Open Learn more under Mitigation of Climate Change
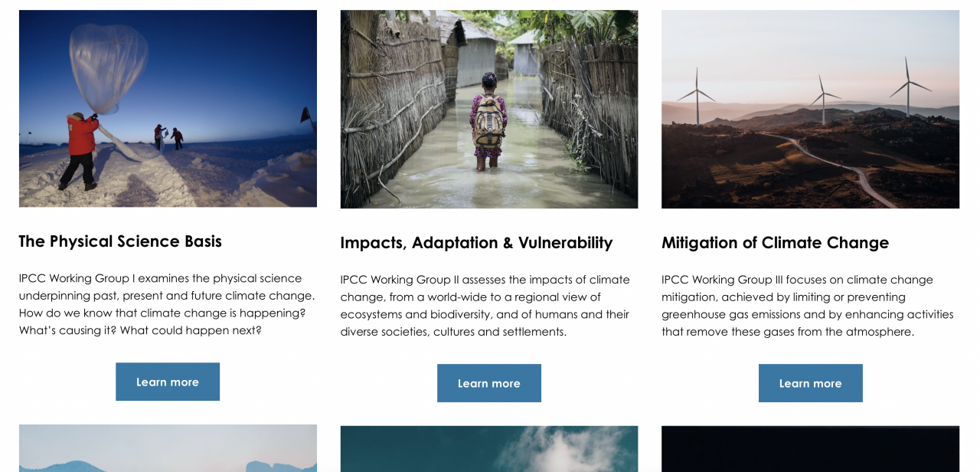The height and width of the screenshot is (472, 980). click(x=811, y=383)
